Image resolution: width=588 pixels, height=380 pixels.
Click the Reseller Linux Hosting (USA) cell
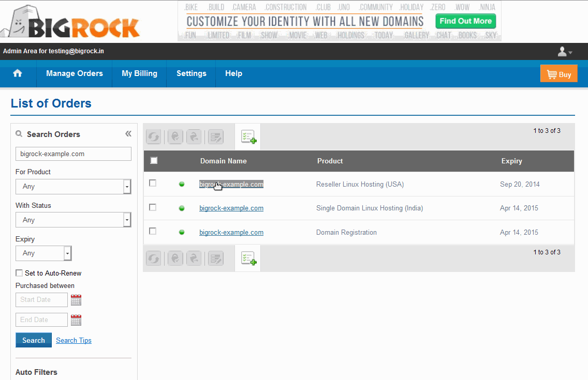click(x=360, y=184)
